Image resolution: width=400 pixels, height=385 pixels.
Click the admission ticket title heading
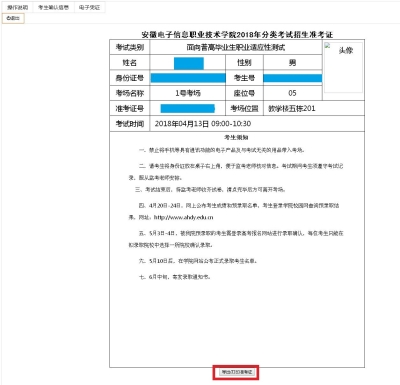click(237, 35)
